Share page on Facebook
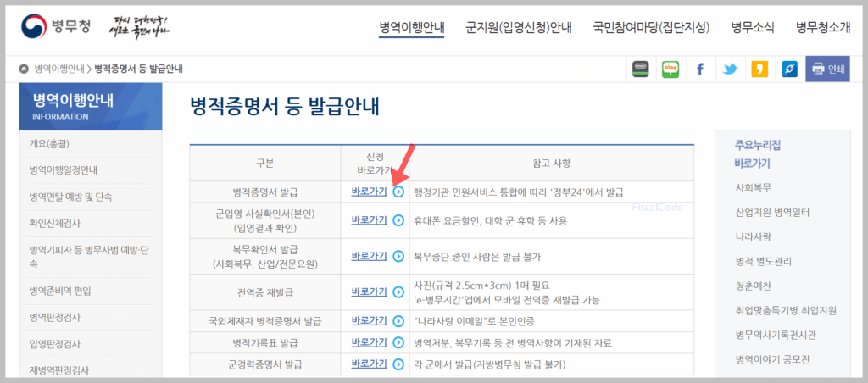Screen dimensions: 868x383 (700, 69)
